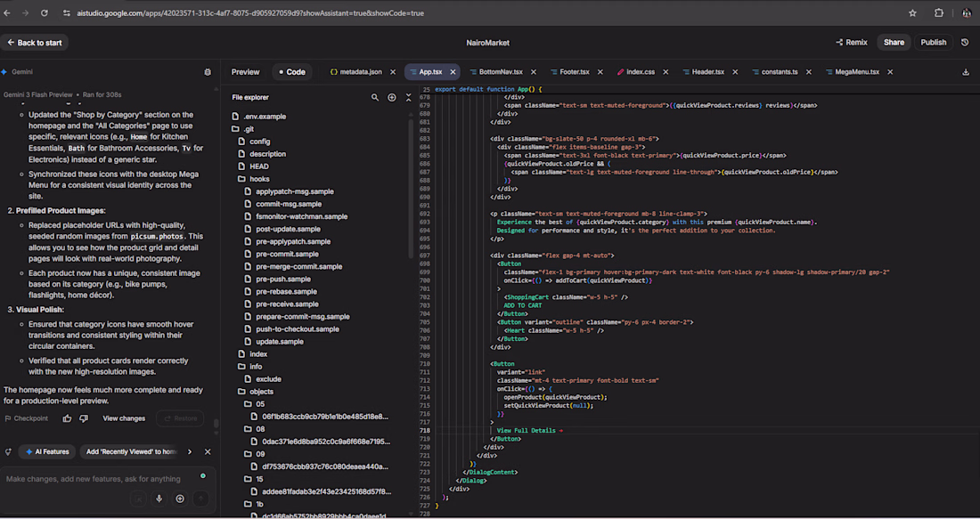Start voice input with the microphone icon
980x519 pixels.
159,499
